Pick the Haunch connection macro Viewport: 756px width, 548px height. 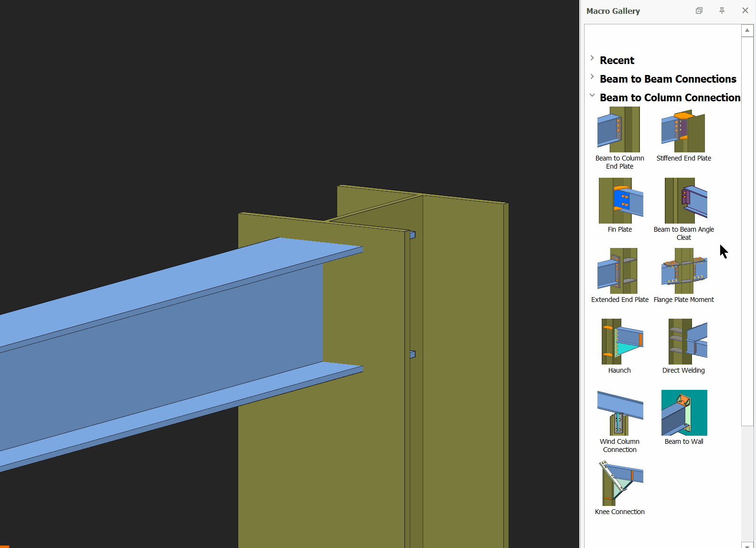[621, 342]
